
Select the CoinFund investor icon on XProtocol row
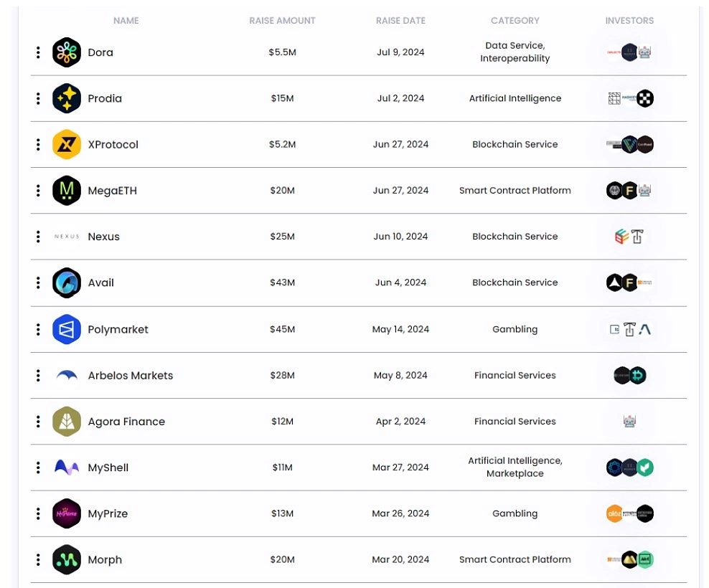coord(644,144)
